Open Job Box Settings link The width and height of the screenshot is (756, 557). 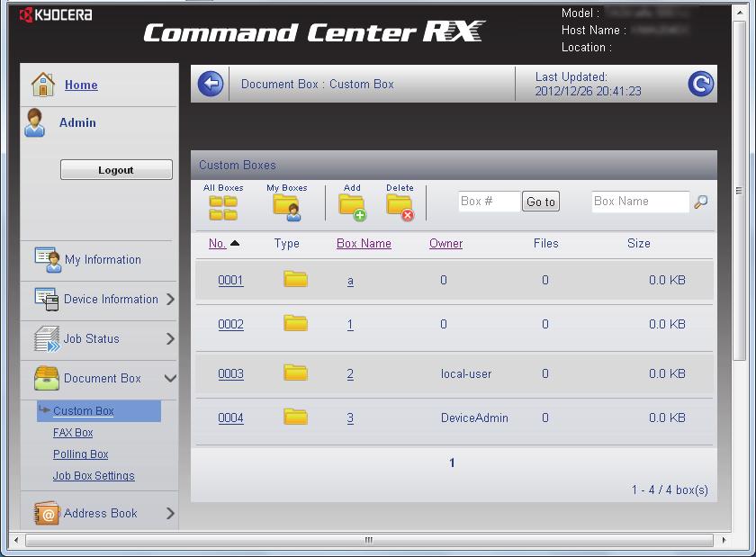94,475
